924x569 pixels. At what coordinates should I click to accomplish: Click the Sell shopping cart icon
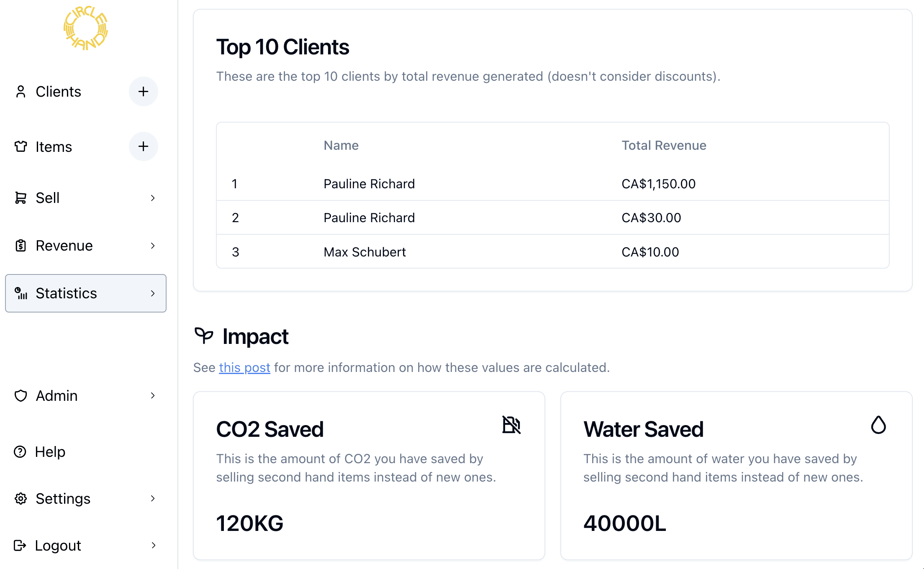coord(21,198)
